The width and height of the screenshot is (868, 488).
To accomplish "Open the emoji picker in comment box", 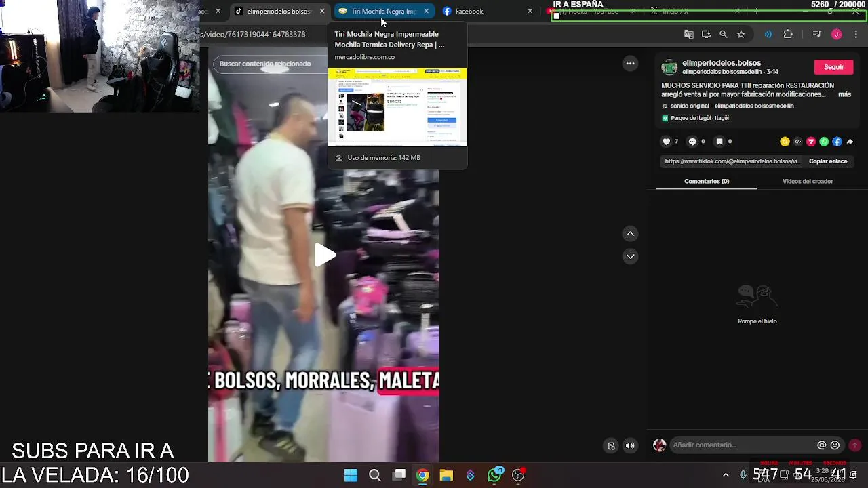I will click(x=835, y=445).
